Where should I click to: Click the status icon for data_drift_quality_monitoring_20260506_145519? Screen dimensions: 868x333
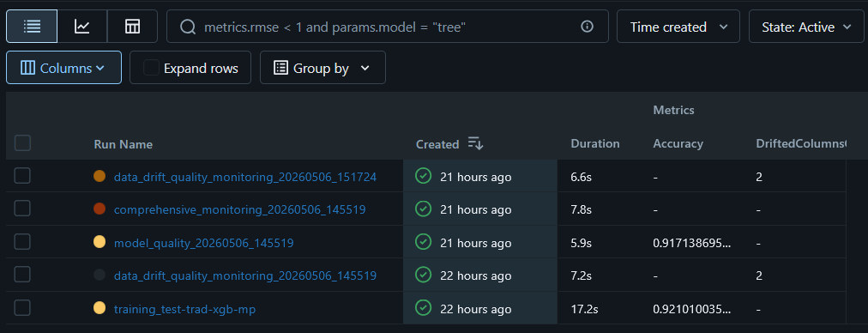[423, 275]
